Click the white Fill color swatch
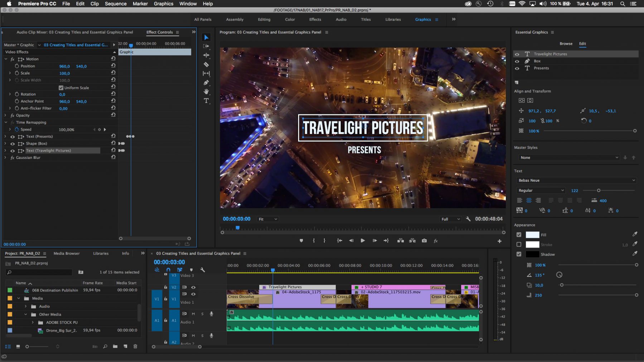Viewport: 644px width, 362px height. click(532, 235)
